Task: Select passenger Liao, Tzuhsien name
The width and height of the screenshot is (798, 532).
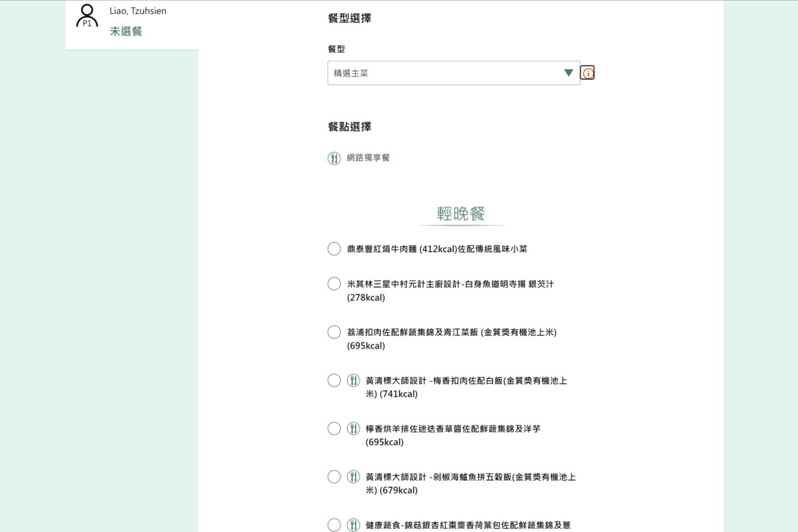Action: click(138, 11)
